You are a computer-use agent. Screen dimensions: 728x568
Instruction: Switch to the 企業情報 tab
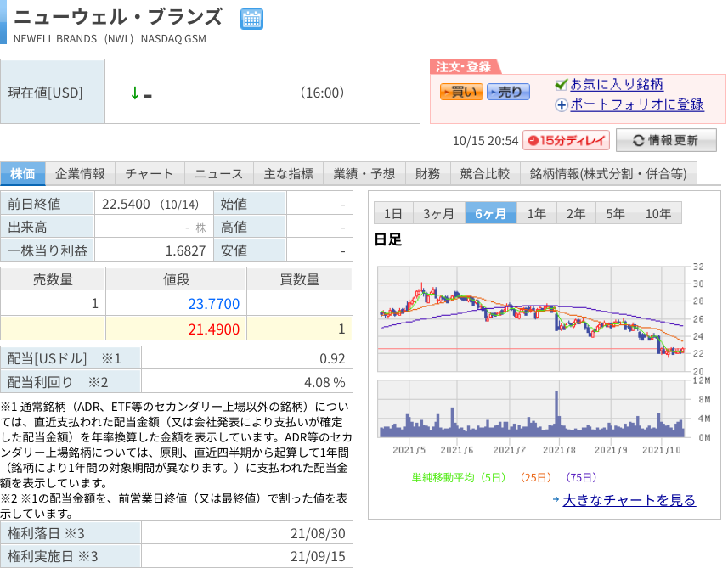[x=80, y=173]
